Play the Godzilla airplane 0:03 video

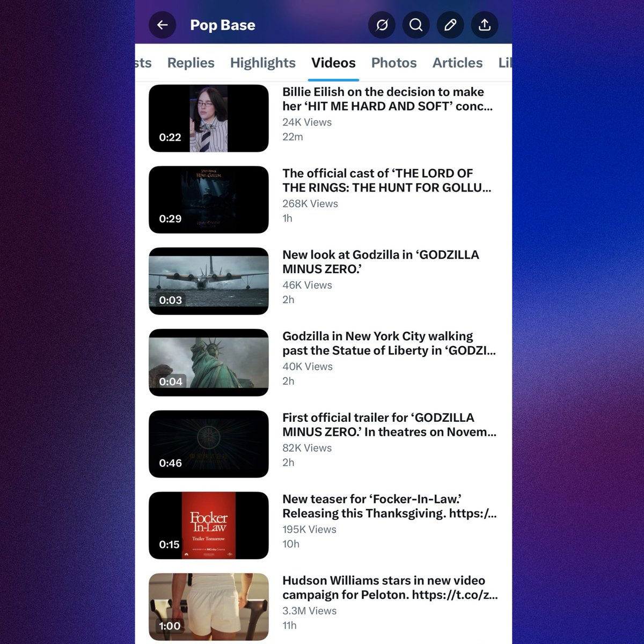(209, 281)
